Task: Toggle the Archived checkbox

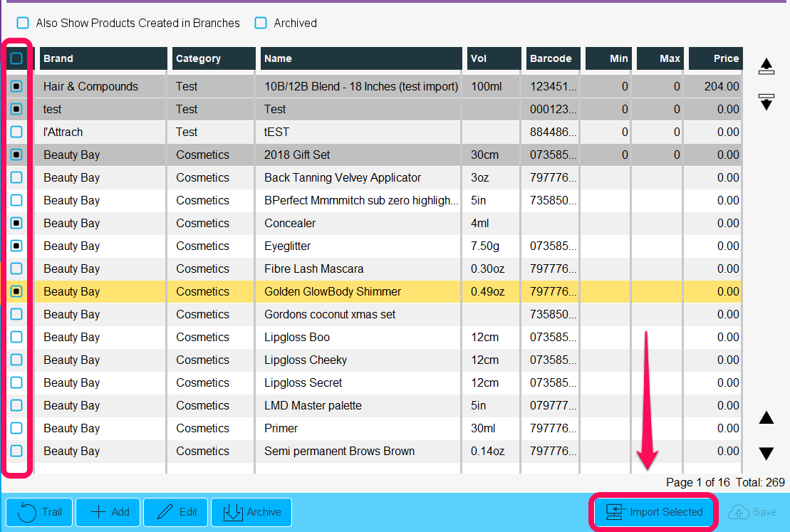Action: (x=261, y=23)
